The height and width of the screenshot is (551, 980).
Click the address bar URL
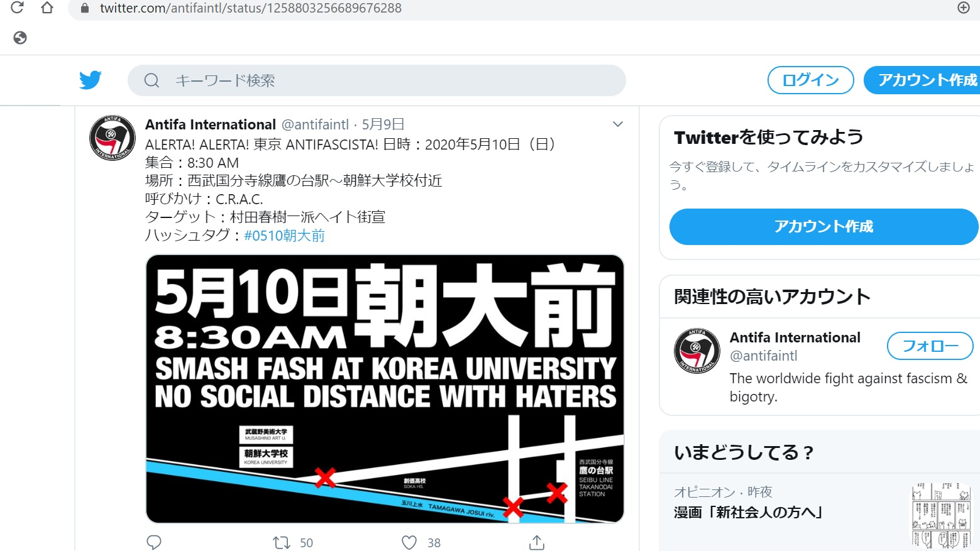[250, 8]
